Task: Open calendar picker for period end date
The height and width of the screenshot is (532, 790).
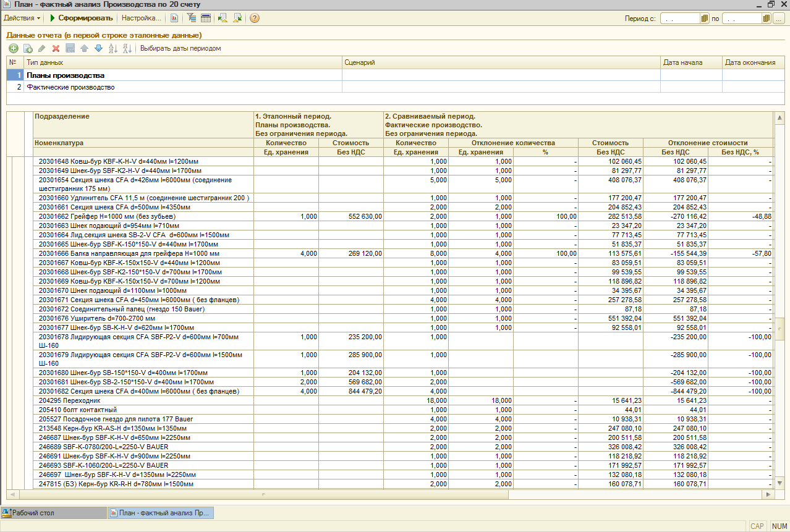Action: click(767, 19)
